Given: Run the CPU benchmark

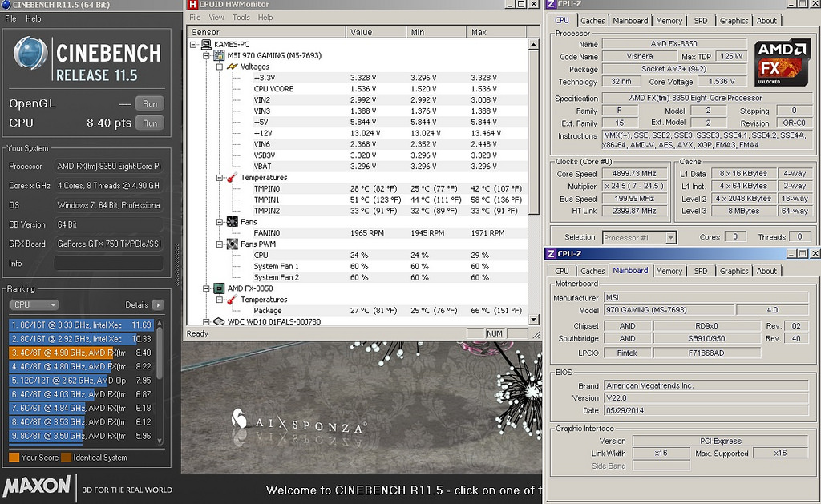Looking at the screenshot, I should coord(150,123).
